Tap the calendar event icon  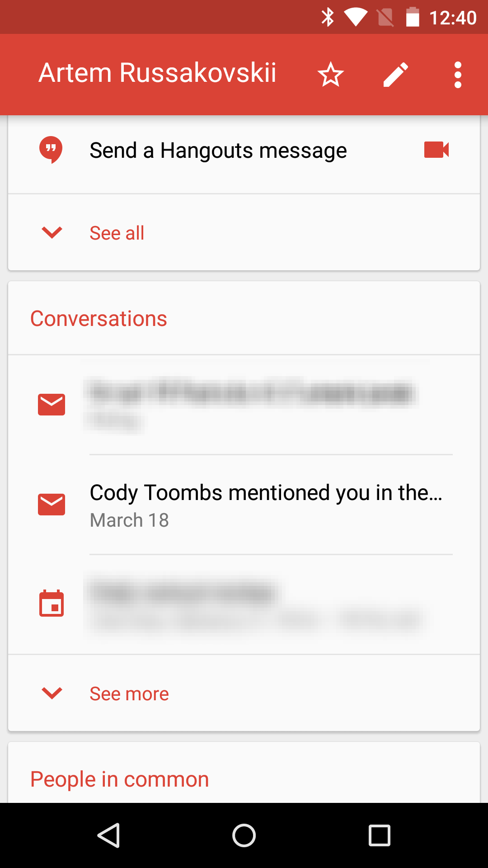pos(52,604)
